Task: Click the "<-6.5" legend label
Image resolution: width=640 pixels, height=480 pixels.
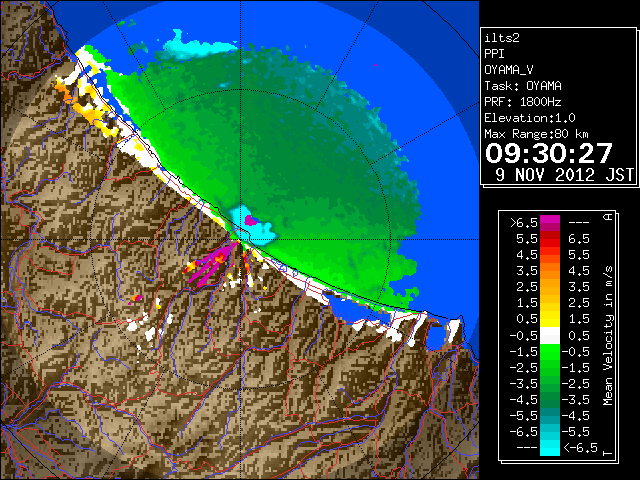Action: click(581, 448)
